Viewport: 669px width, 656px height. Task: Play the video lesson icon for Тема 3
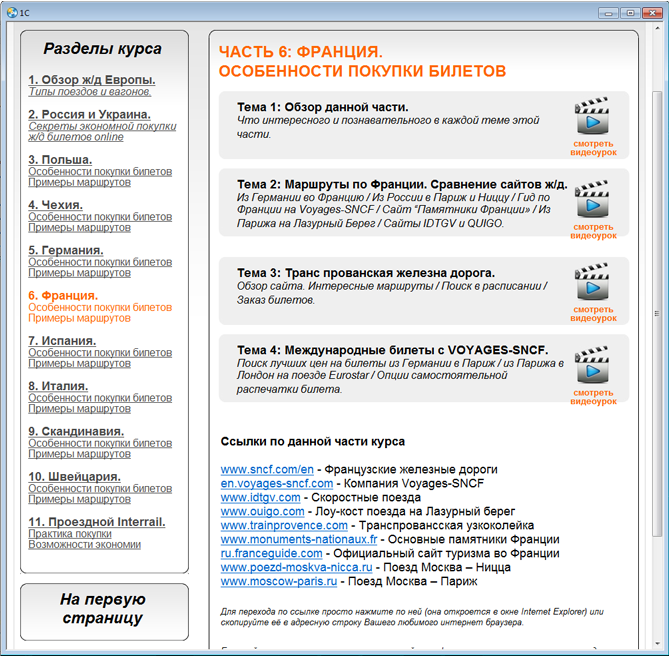click(592, 282)
